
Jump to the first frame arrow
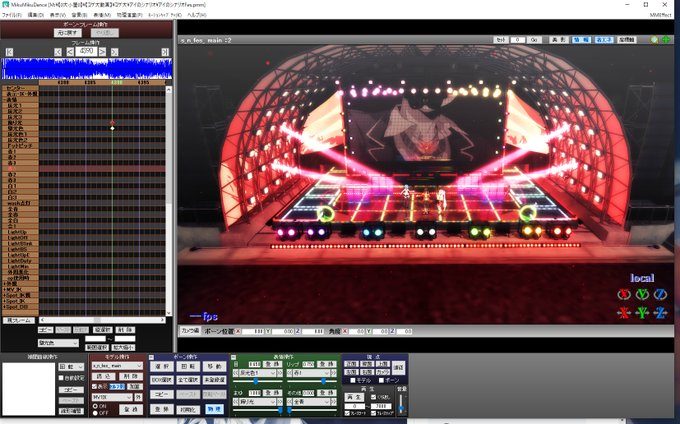coord(10,52)
